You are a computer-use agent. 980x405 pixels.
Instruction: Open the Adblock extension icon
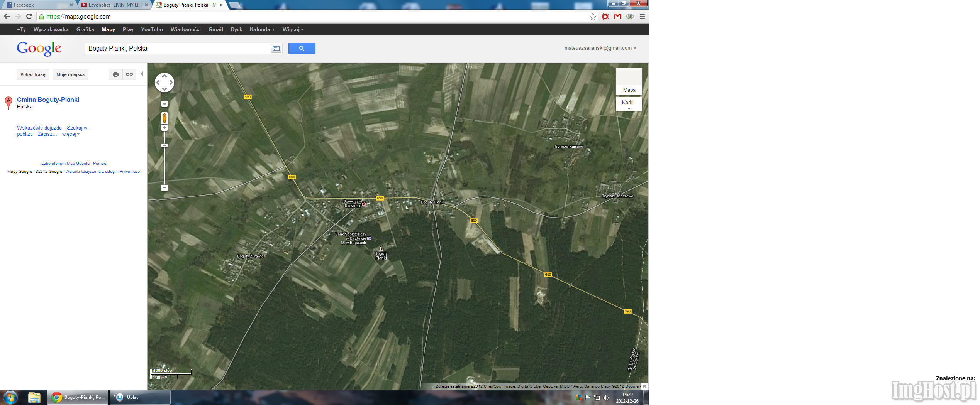(x=605, y=16)
